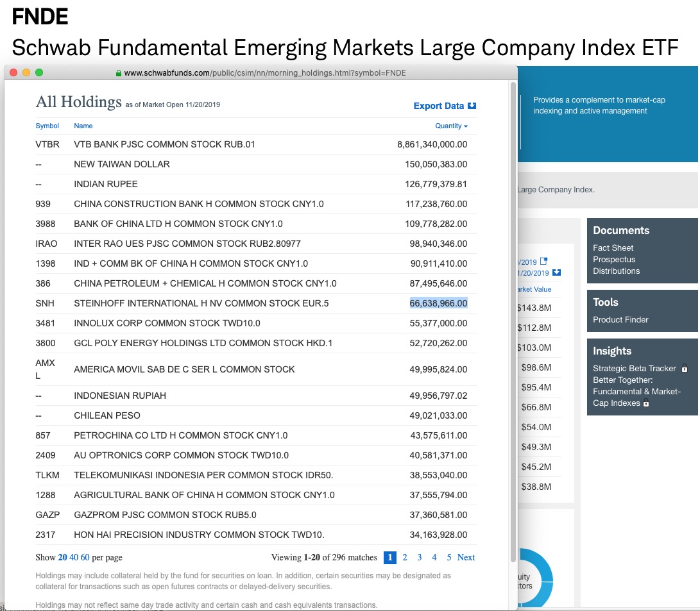Click the browser address bar
The image size is (700, 611).
[x=263, y=72]
